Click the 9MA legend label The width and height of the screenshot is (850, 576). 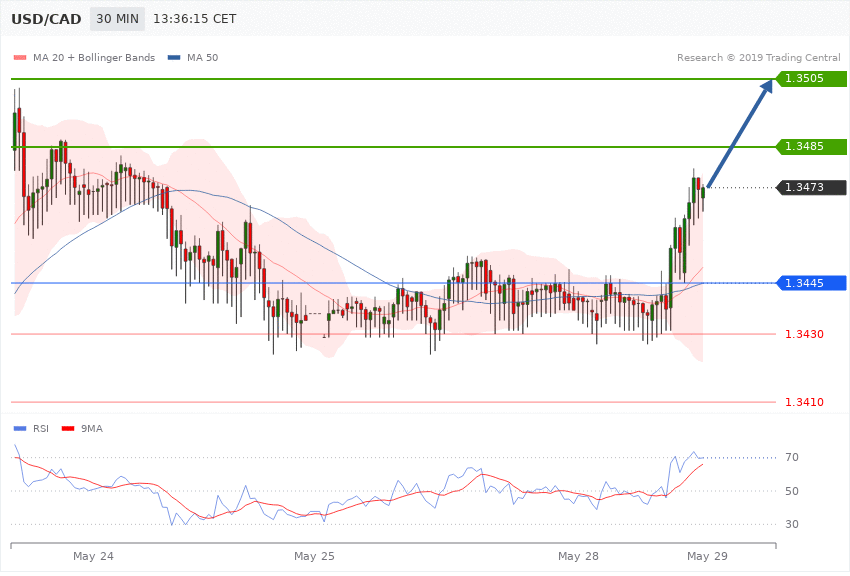click(x=92, y=429)
